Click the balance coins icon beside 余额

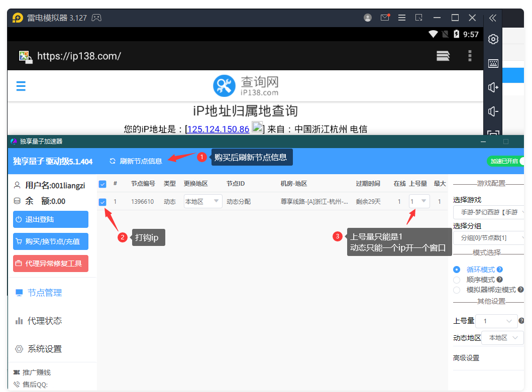(x=17, y=201)
